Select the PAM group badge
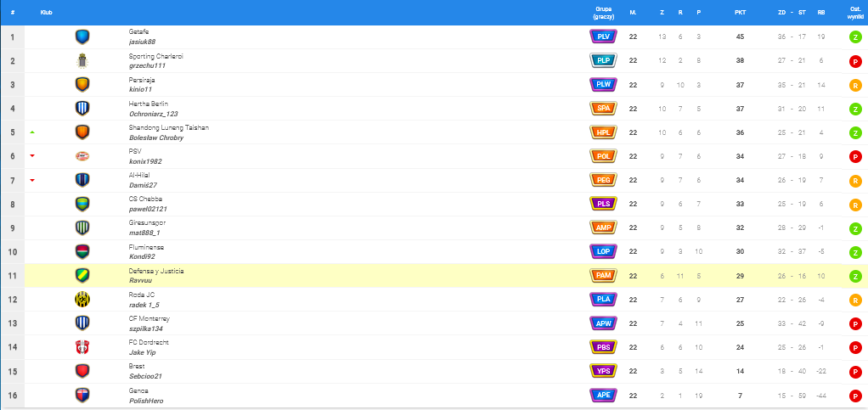Image resolution: width=868 pixels, height=410 pixels. [602, 276]
